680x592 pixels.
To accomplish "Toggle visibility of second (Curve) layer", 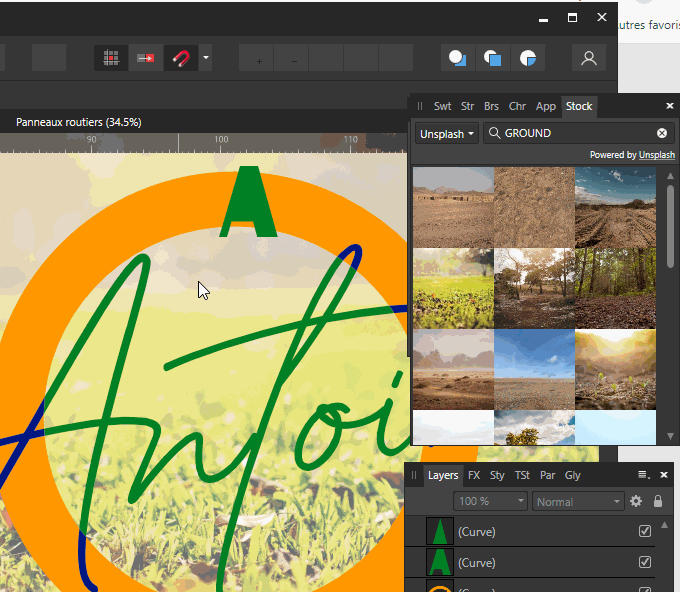I will point(645,562).
